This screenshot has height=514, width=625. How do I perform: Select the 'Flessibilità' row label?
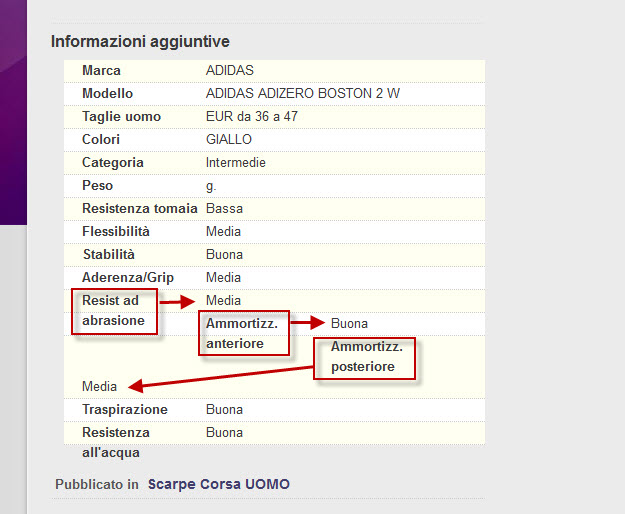click(116, 231)
